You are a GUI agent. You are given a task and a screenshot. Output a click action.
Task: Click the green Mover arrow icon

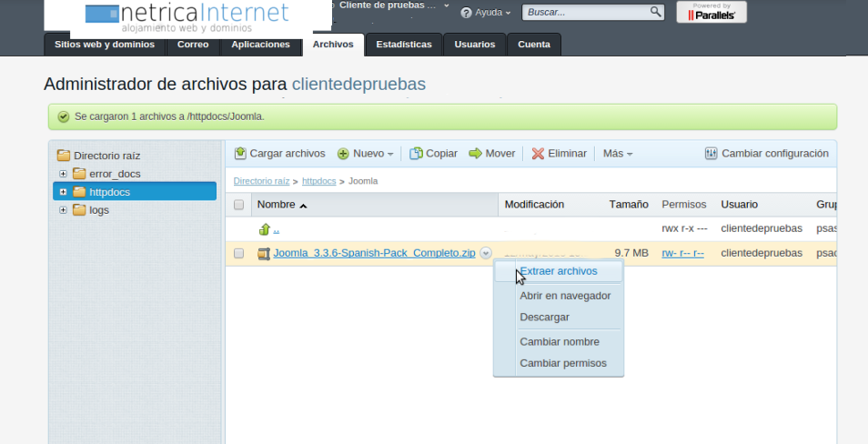pos(475,154)
